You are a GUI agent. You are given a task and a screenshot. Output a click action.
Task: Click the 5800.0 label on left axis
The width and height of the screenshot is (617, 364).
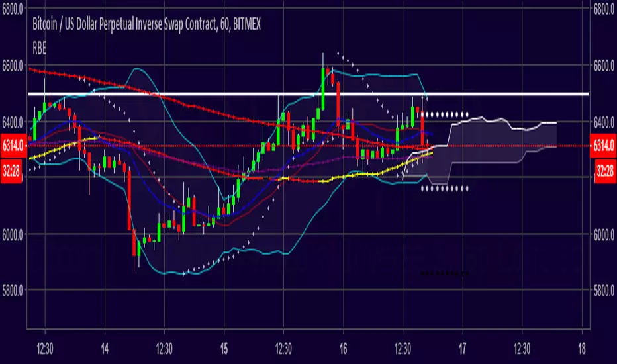click(12, 291)
